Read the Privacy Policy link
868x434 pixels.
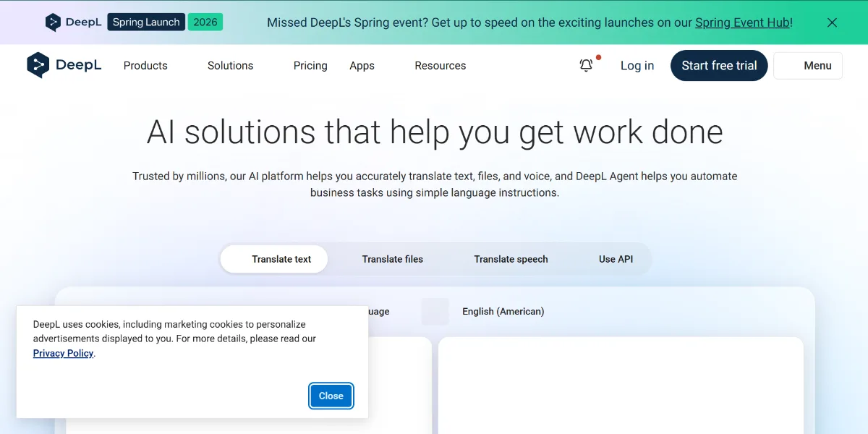pyautogui.click(x=64, y=353)
